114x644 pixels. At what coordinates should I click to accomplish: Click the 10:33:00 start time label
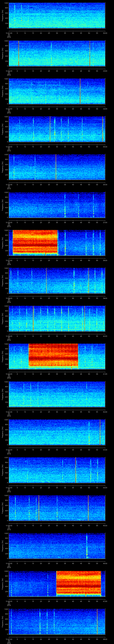coord(9,109)
